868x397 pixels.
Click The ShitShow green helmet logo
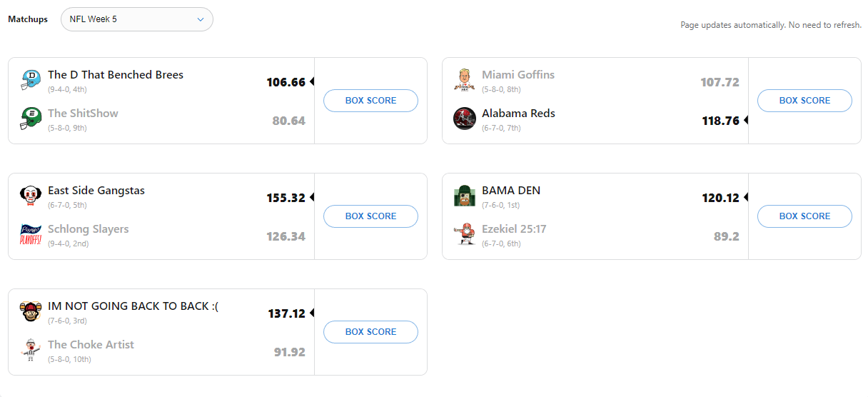coord(31,119)
